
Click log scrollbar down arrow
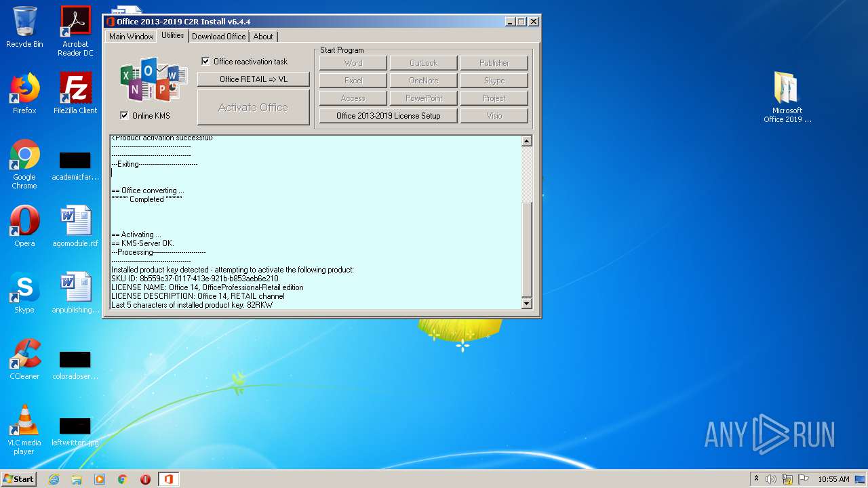pyautogui.click(x=527, y=304)
